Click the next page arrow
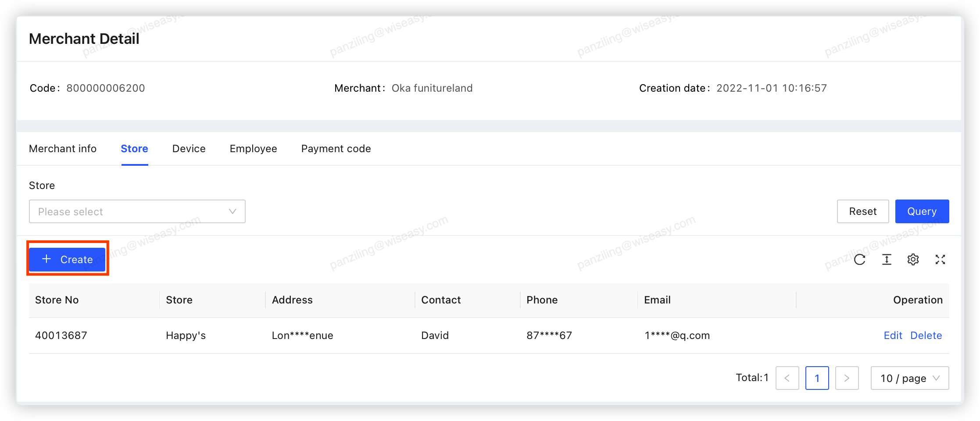 [847, 378]
